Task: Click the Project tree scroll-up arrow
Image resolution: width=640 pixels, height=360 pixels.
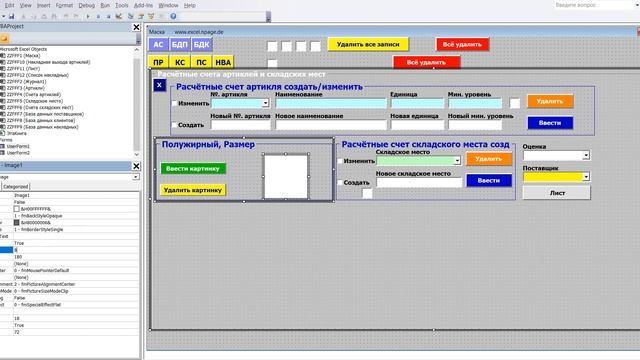Action: coord(136,49)
